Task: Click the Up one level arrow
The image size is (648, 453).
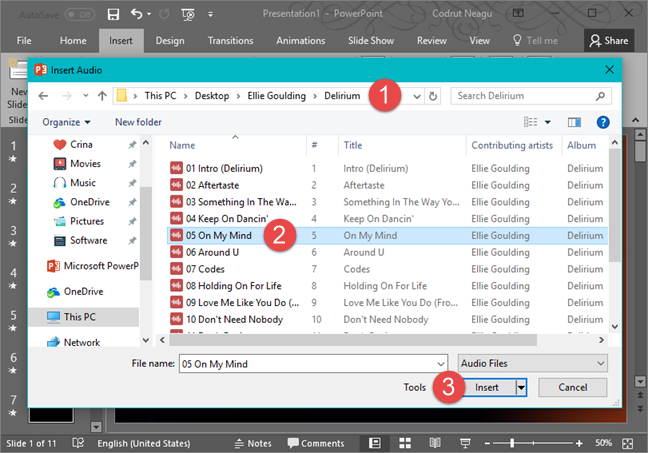Action: click(102, 96)
